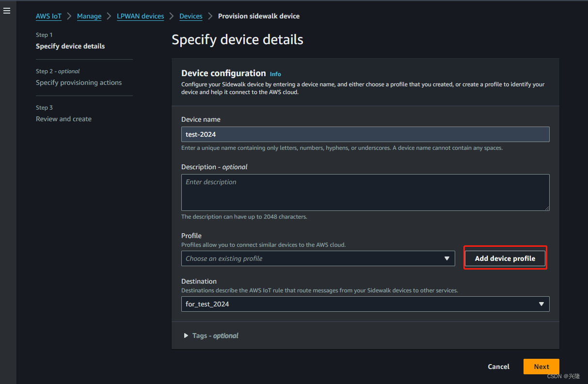This screenshot has width=588, height=384.
Task: Open the hamburger navigation menu
Action: [7, 11]
